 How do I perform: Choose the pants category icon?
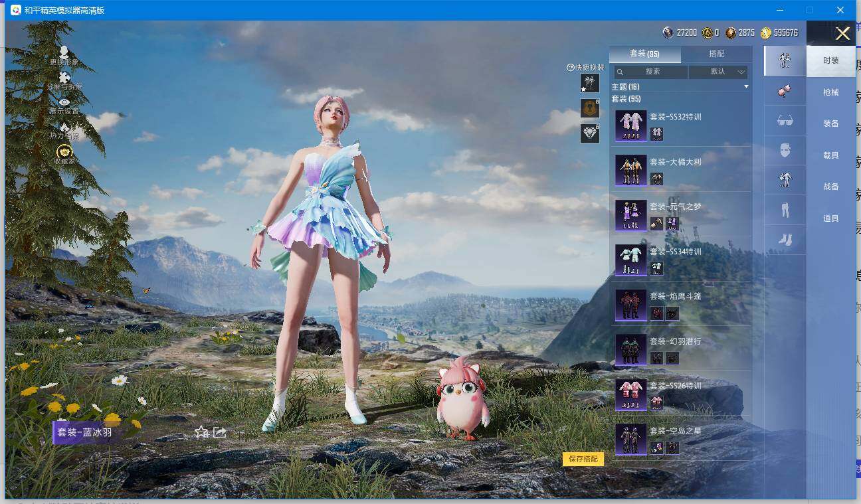click(785, 210)
